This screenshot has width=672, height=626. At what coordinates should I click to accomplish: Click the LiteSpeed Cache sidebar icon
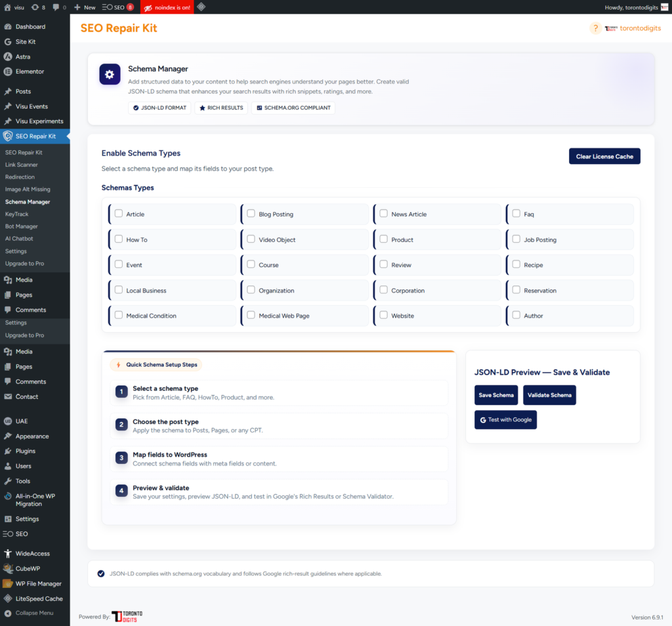coord(8,598)
